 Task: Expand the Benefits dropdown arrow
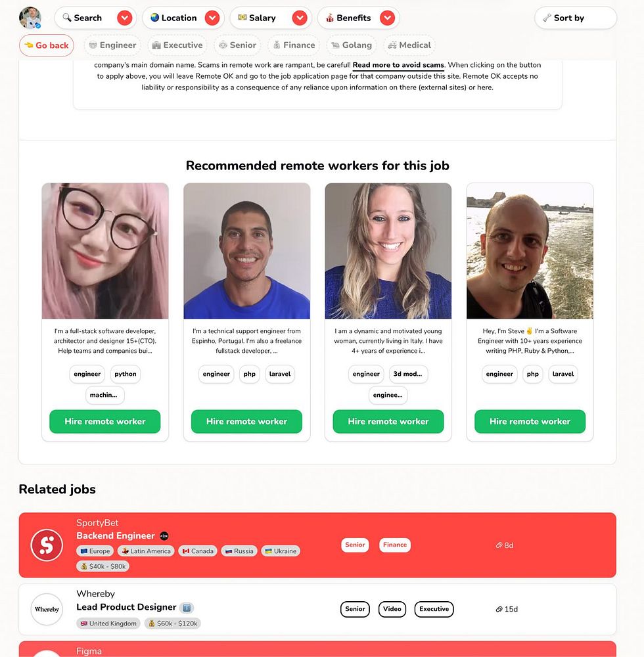[387, 18]
